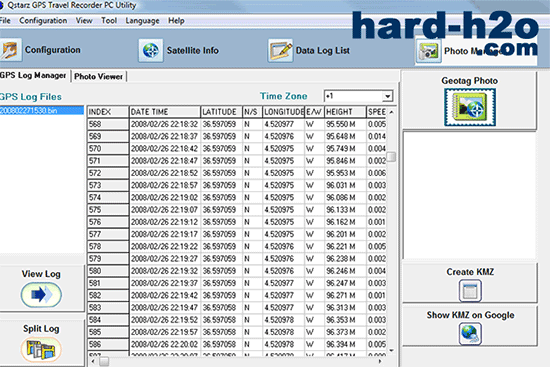Viewport: 550px width, 367px height.
Task: Open the Help menu
Action: [x=176, y=21]
